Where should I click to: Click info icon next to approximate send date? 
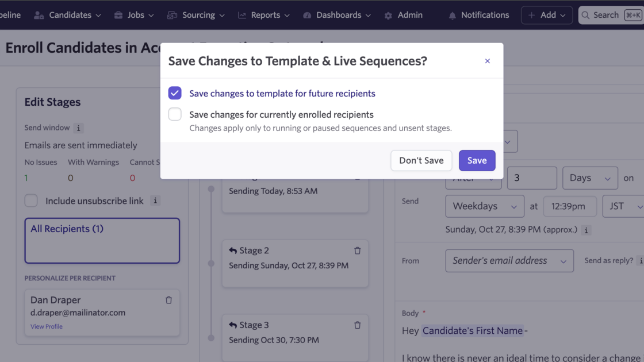click(586, 230)
